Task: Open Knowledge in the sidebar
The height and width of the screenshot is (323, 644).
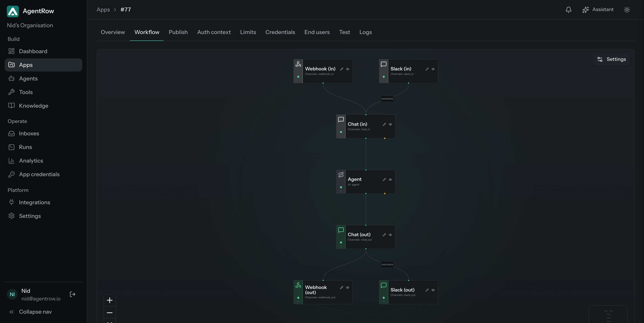Action: pyautogui.click(x=43, y=106)
